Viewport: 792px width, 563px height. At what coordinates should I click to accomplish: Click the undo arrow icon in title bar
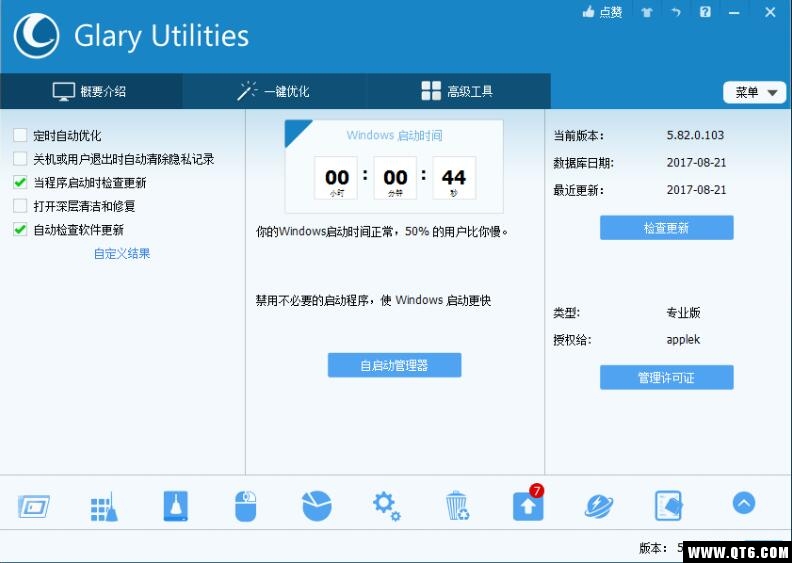click(x=676, y=12)
